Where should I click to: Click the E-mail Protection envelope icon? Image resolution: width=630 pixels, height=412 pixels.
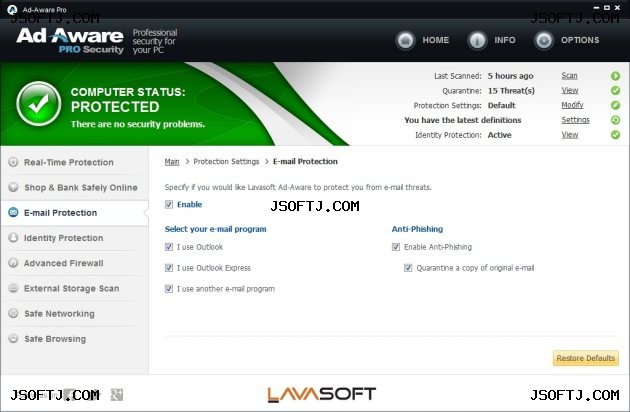click(x=13, y=212)
